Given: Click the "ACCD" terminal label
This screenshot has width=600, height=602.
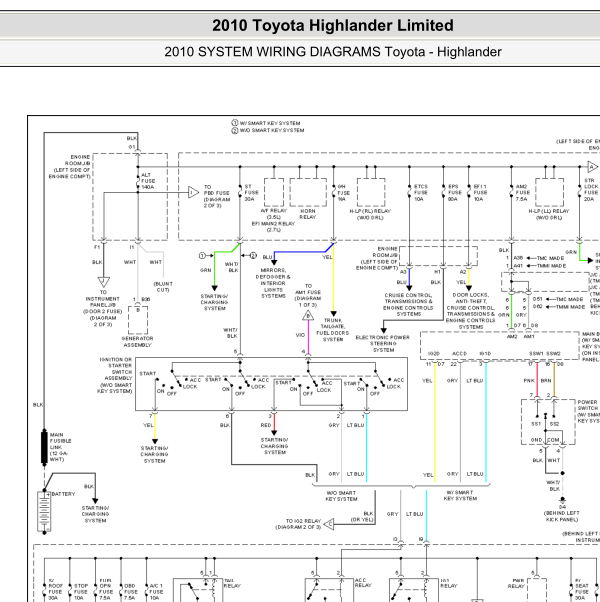Looking at the screenshot, I should coord(460,354).
